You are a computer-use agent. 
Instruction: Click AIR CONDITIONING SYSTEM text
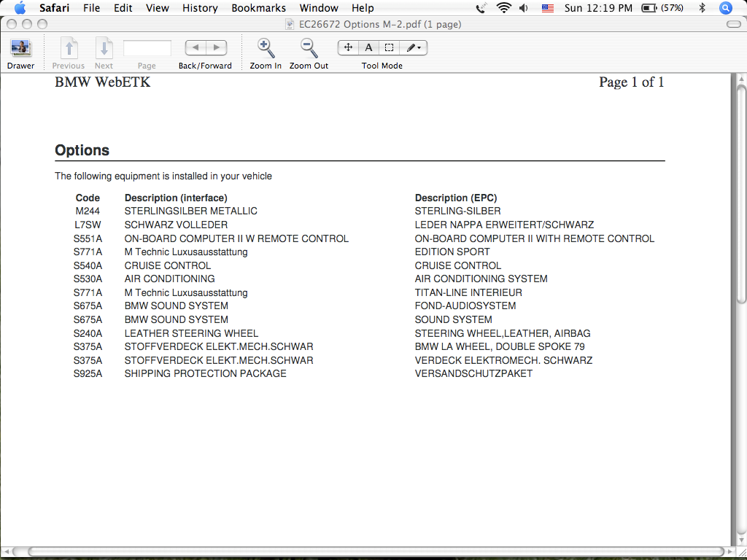[x=481, y=279]
